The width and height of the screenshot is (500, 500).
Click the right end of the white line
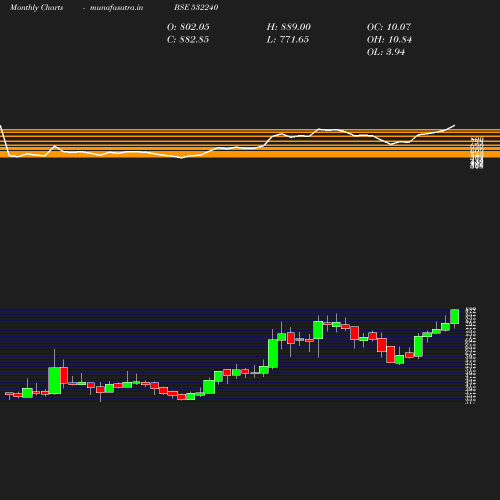454,126
